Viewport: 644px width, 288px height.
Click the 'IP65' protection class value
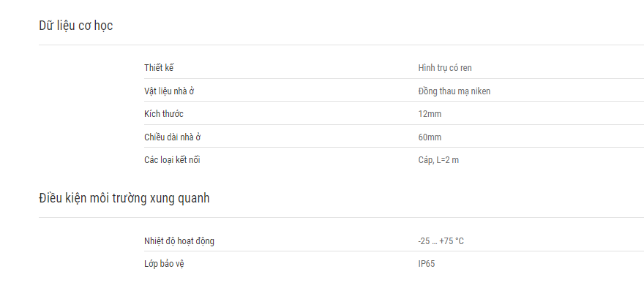tap(427, 264)
